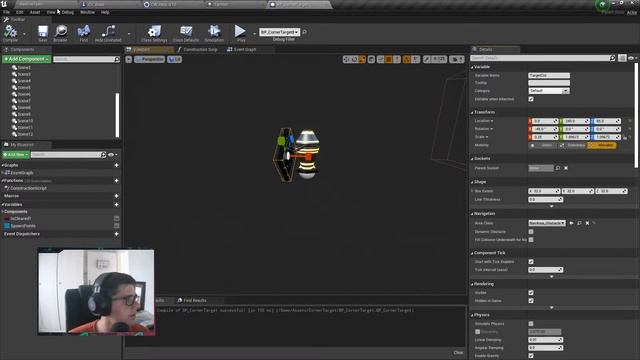This screenshot has height=360, width=640.
Task: Click the debug filter magnifier icon
Action: [x=304, y=32]
